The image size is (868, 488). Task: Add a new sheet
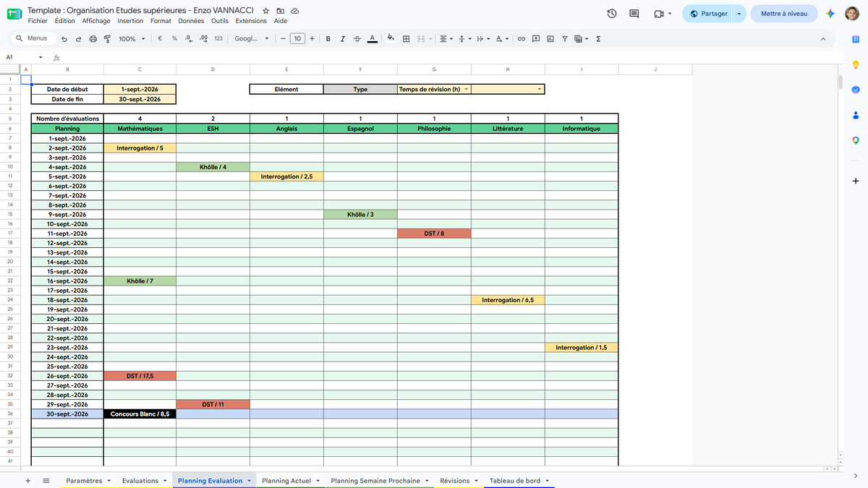pos(27,481)
